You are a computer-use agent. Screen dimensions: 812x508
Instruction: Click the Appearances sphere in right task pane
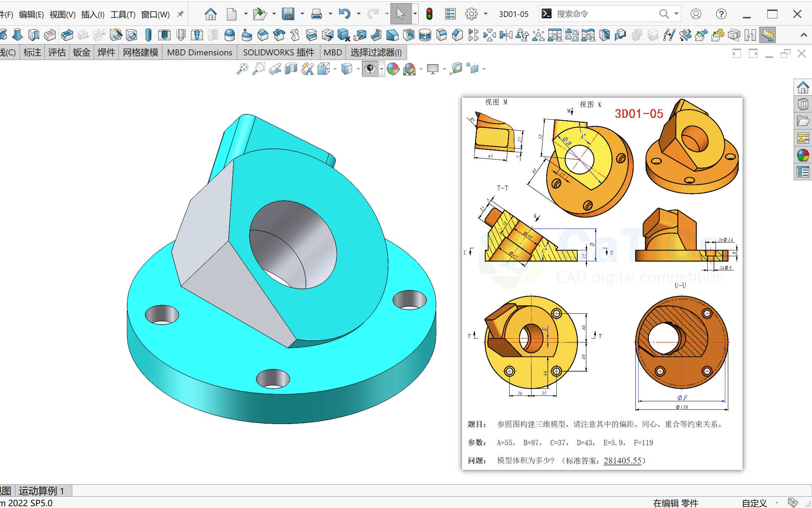point(803,155)
